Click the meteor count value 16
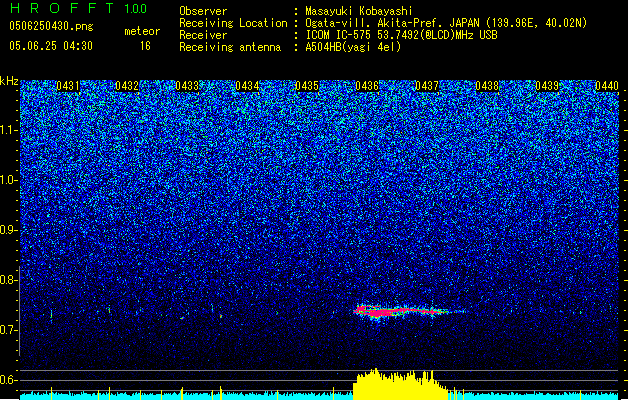This screenshot has height=400, width=629. (x=145, y=46)
